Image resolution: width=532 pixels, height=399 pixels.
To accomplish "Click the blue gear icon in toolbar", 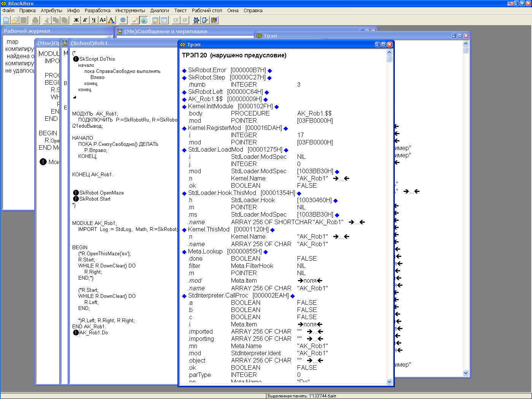I will pos(123,20).
